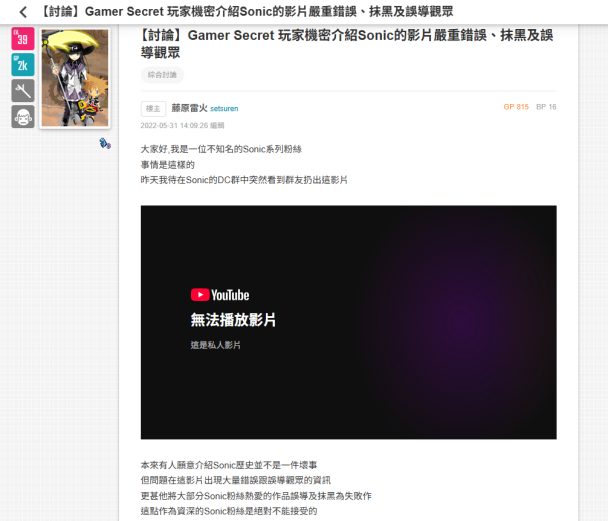Image resolution: width=608 pixels, height=521 pixels.
Task: Click the red YouTube play logo
Action: (x=200, y=295)
